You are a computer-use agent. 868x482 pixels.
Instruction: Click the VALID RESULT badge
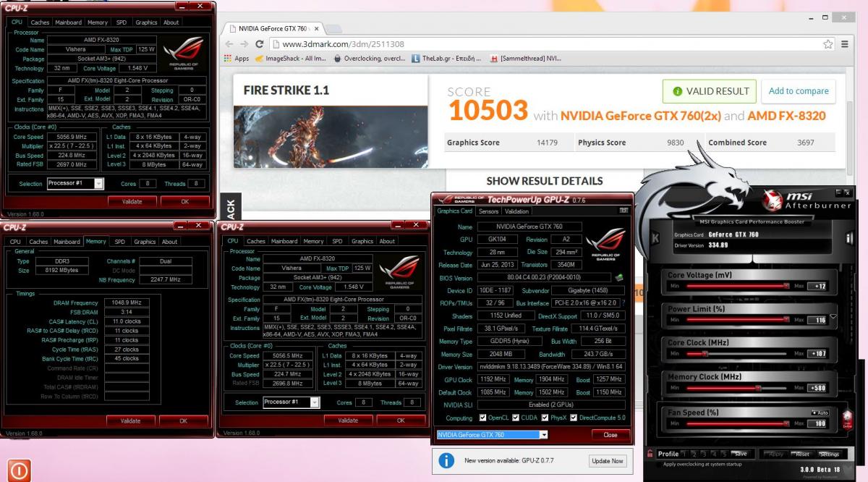(x=710, y=91)
